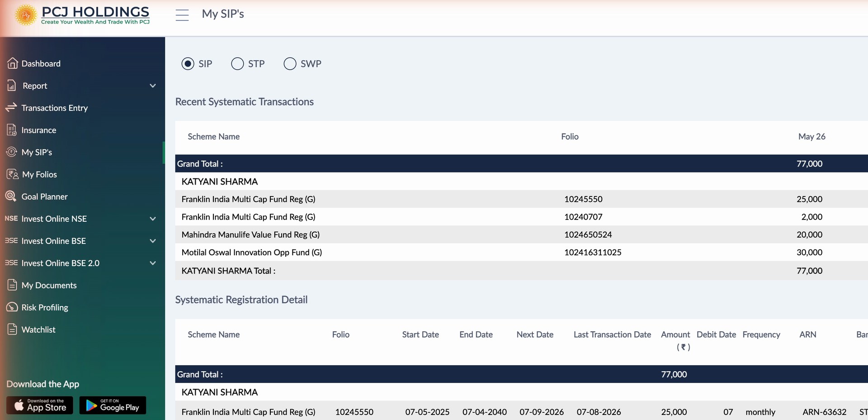Click the My Folios rupee icon
868x420 pixels.
click(13, 174)
